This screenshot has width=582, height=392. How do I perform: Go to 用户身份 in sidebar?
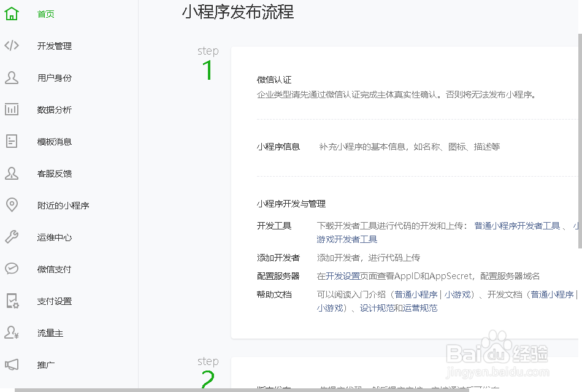(x=55, y=78)
